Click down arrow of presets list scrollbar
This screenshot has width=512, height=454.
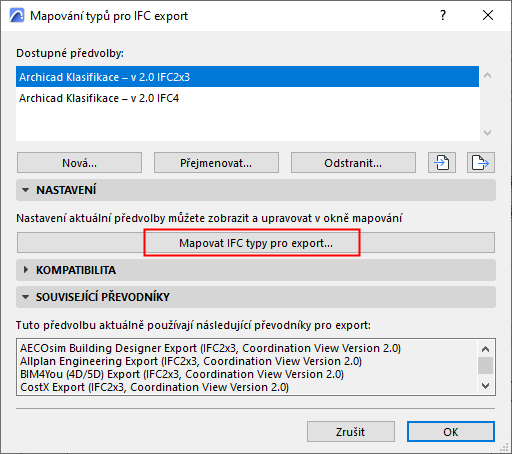point(487,133)
